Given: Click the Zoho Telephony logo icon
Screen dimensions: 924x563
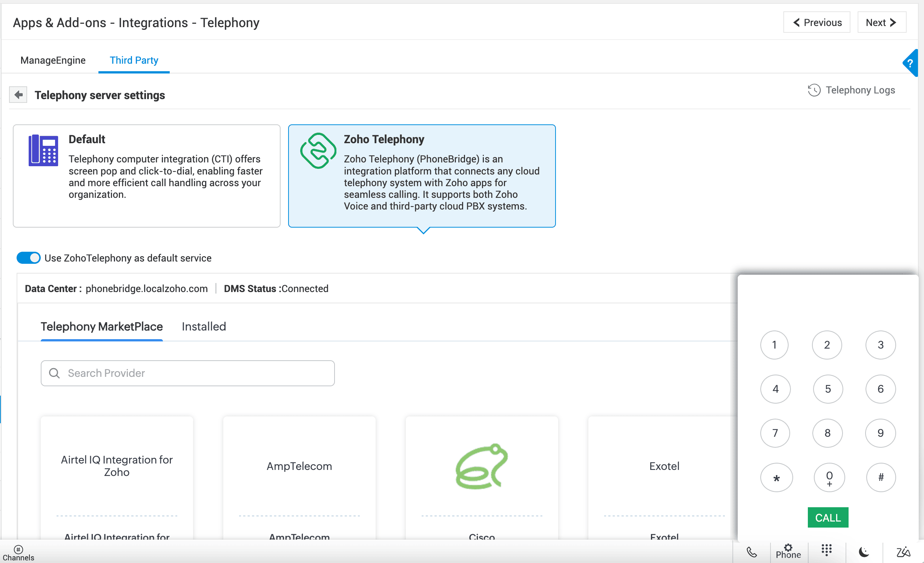Looking at the screenshot, I should (318, 150).
